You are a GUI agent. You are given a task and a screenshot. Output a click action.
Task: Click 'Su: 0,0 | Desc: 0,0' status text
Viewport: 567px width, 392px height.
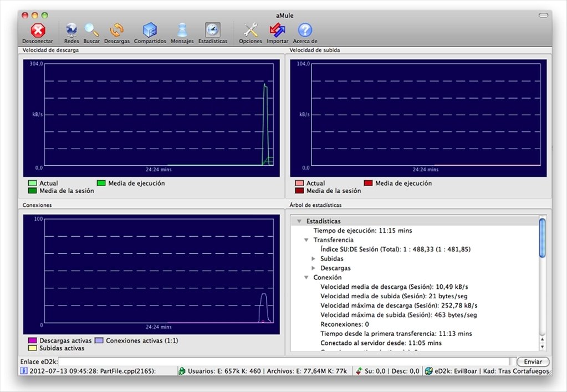pos(392,371)
